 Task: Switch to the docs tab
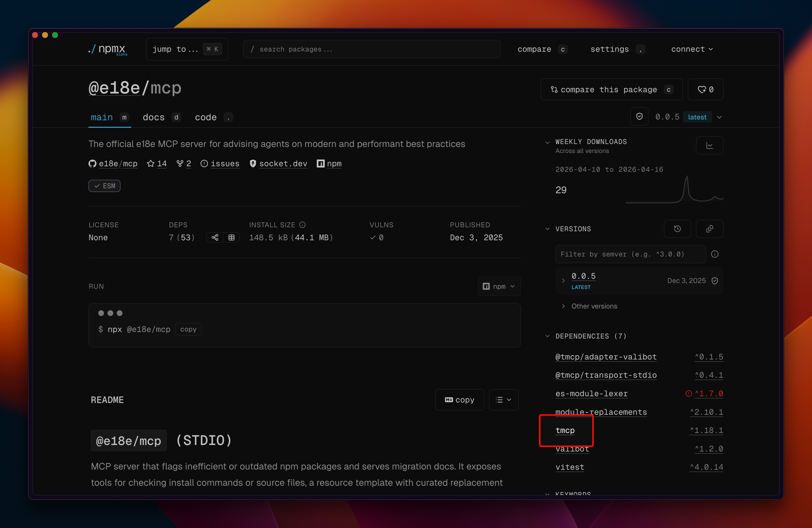coord(161,117)
